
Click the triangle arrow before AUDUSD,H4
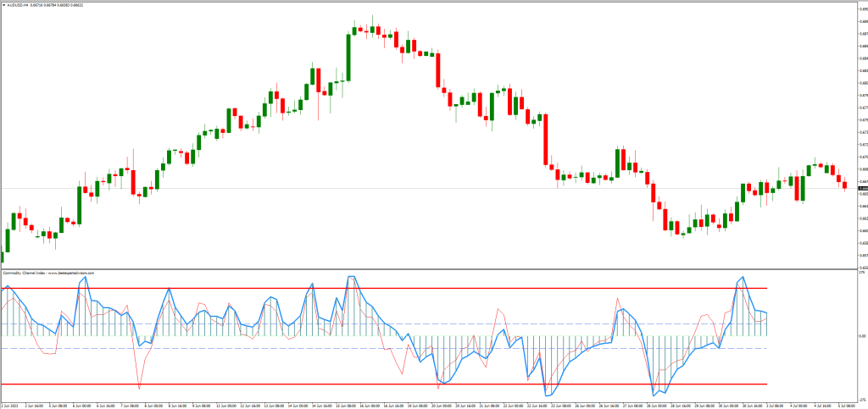(3, 3)
